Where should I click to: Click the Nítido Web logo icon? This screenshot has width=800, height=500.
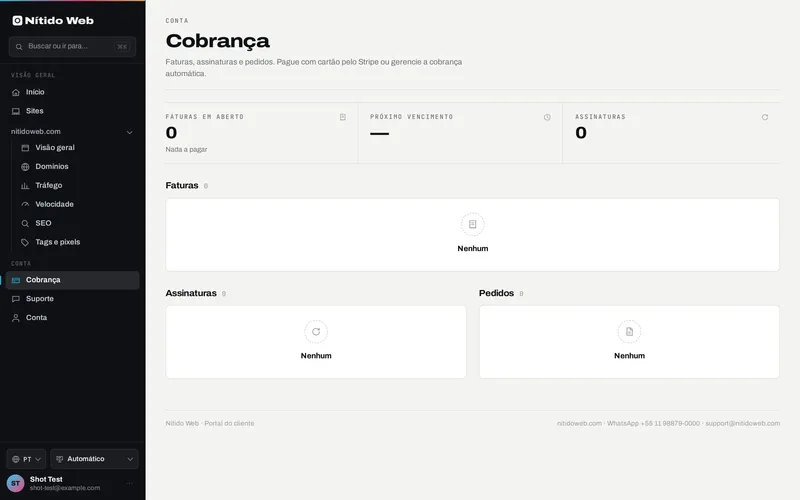click(17, 20)
